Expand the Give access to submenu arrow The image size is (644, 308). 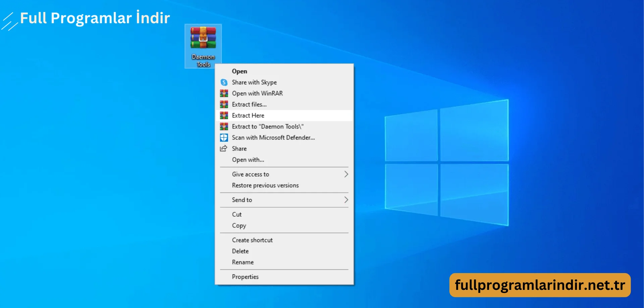pyautogui.click(x=346, y=174)
